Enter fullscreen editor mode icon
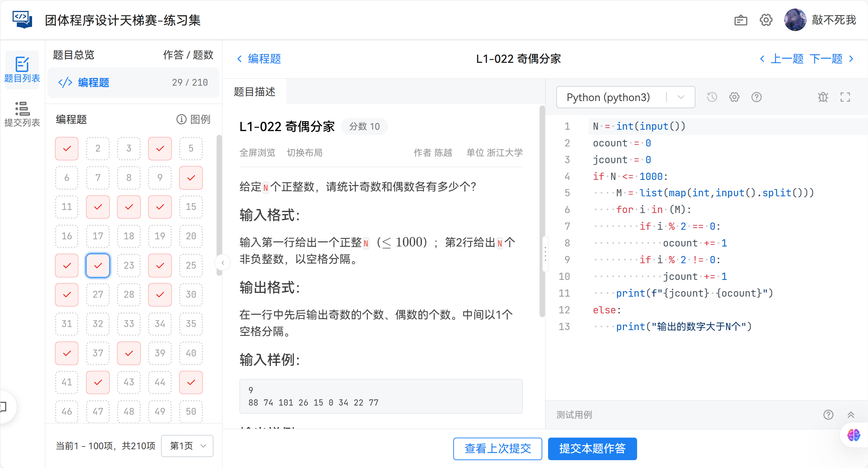868x468 pixels. (x=845, y=97)
